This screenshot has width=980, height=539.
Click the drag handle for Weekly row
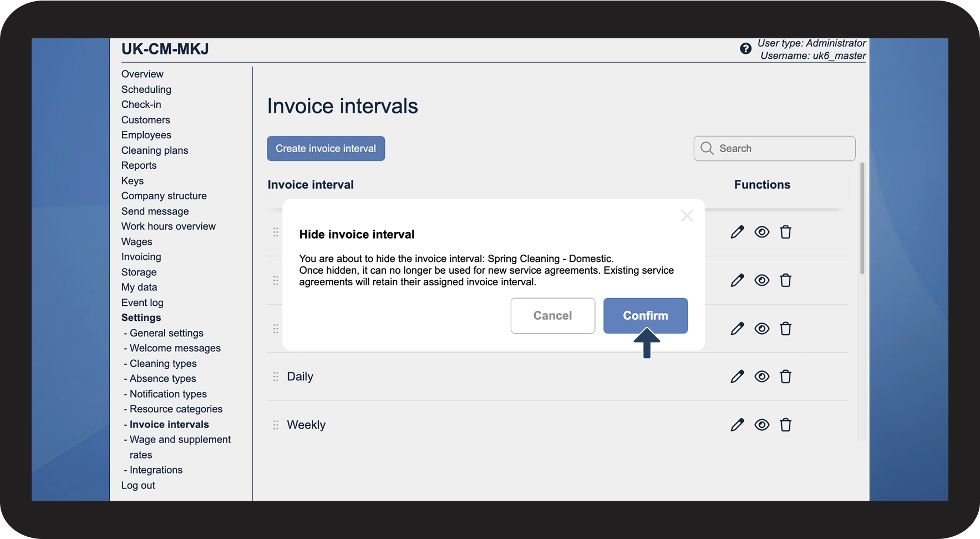click(276, 425)
